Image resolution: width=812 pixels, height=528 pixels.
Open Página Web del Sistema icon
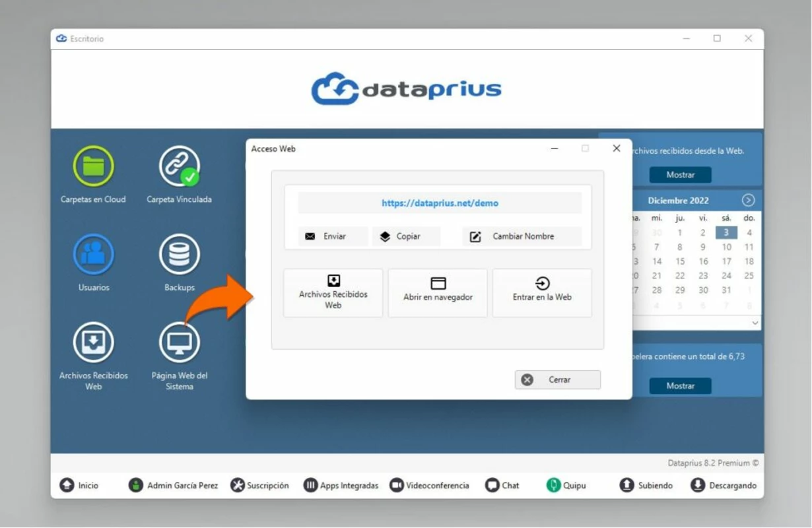[179, 342]
